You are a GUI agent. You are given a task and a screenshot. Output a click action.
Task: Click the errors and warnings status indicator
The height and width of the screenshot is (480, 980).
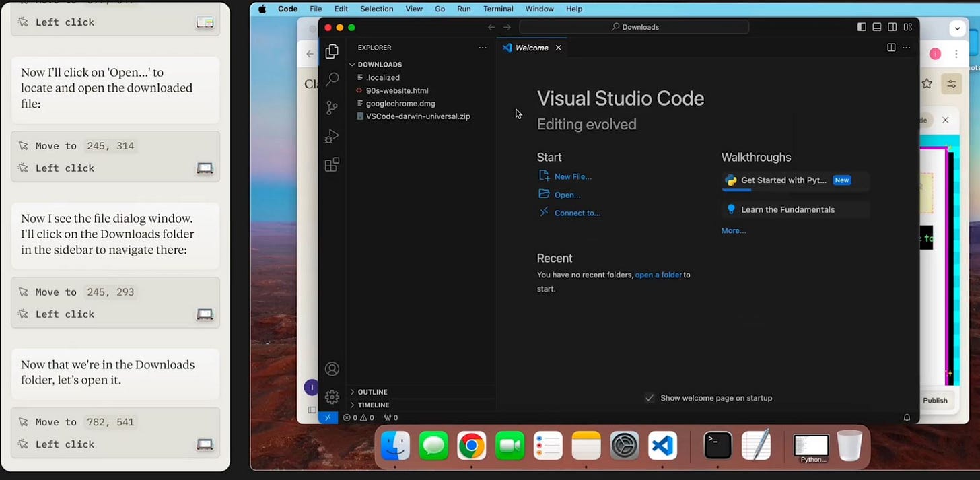[x=359, y=417]
